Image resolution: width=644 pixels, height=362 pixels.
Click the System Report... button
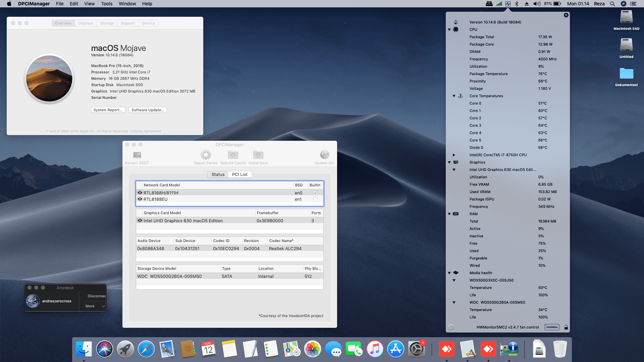[108, 110]
